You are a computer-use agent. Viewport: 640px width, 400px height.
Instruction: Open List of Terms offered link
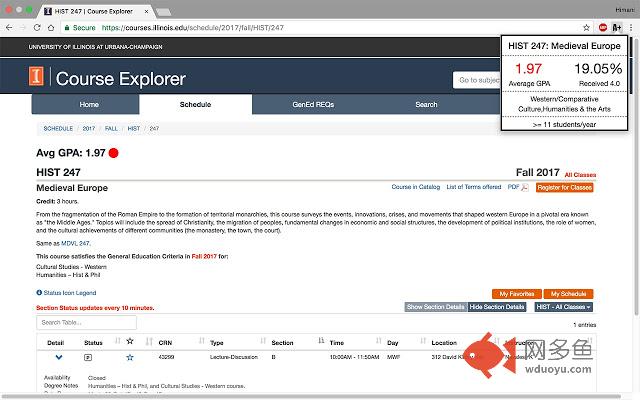(473, 187)
